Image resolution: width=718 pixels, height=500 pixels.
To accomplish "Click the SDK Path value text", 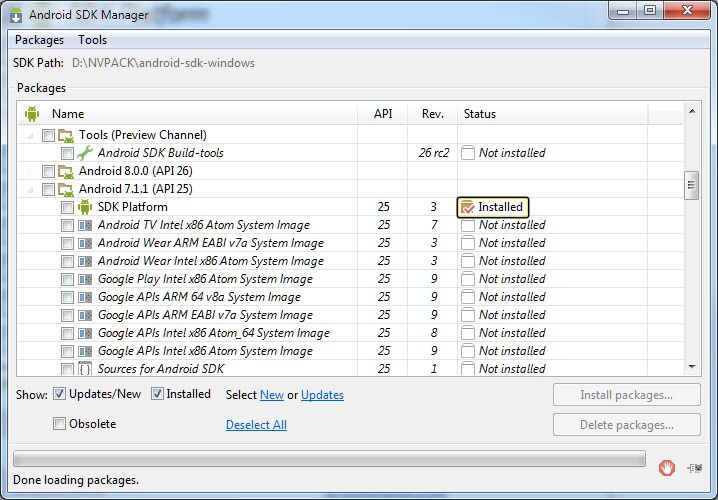I will [163, 63].
